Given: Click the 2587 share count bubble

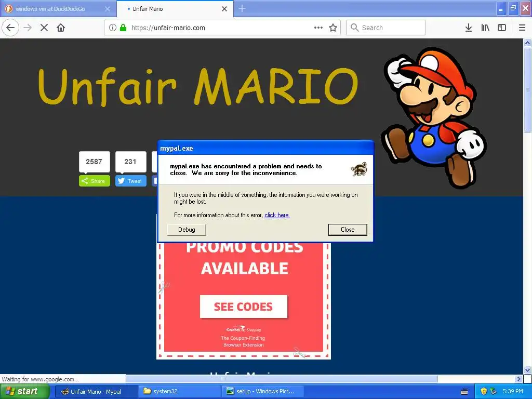Looking at the screenshot, I should pos(95,162).
